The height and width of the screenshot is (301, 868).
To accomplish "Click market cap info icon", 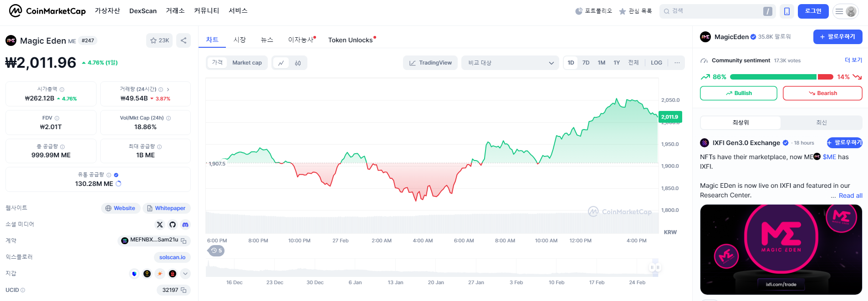I will pos(62,90).
